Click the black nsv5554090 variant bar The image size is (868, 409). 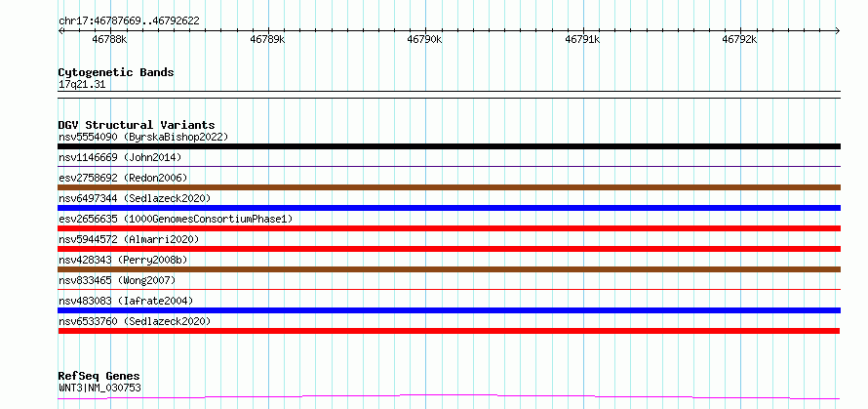coord(449,146)
